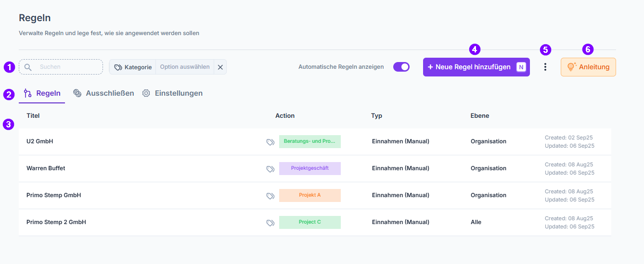Remove the Kategorie filter with X

220,67
